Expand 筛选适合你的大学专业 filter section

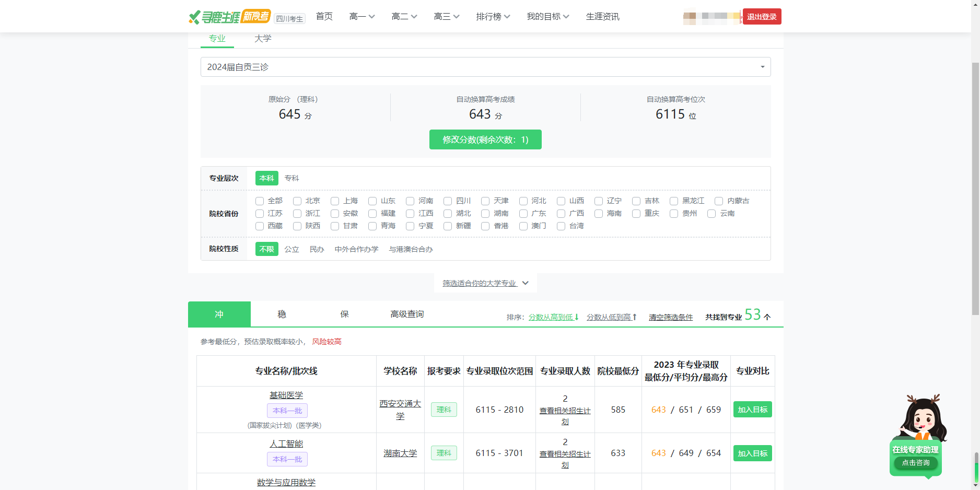coord(485,283)
